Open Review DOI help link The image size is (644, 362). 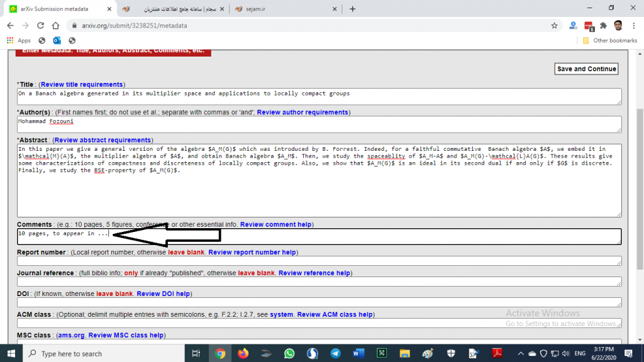pos(163,294)
